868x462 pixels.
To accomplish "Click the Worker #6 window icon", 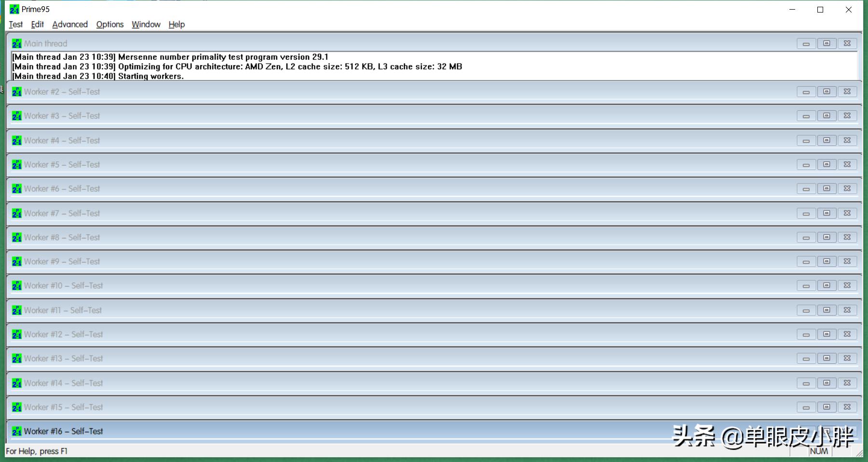I will point(17,188).
